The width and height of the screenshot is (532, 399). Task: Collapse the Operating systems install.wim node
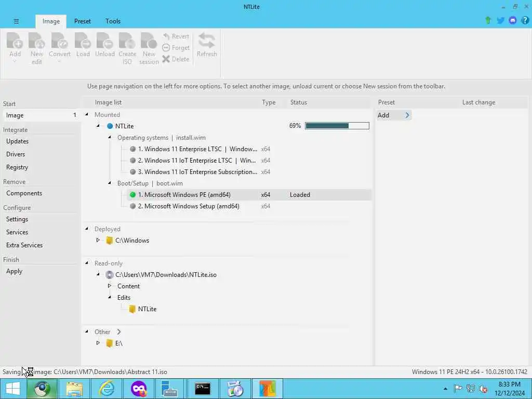click(110, 137)
